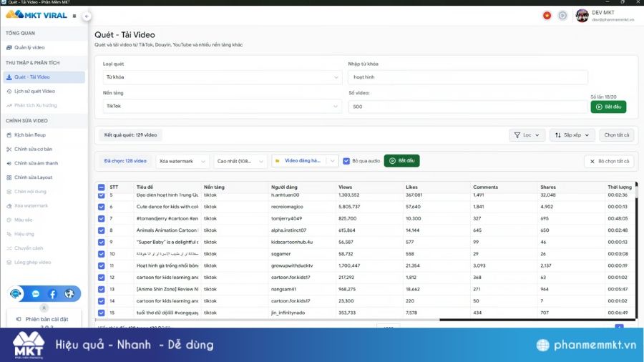Click title cartoon for kids learning row 12
Image resolution: width=644 pixels, height=362 pixels.
[x=167, y=278]
